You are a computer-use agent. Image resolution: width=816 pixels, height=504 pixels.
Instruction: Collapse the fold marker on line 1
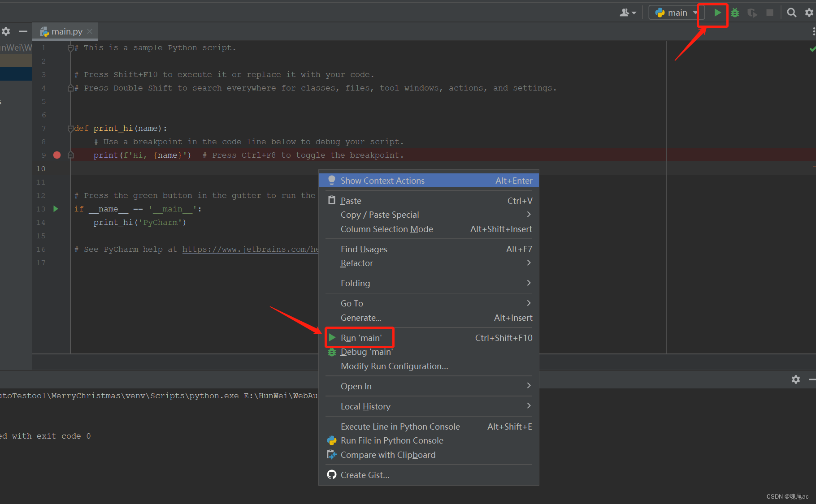(70, 47)
